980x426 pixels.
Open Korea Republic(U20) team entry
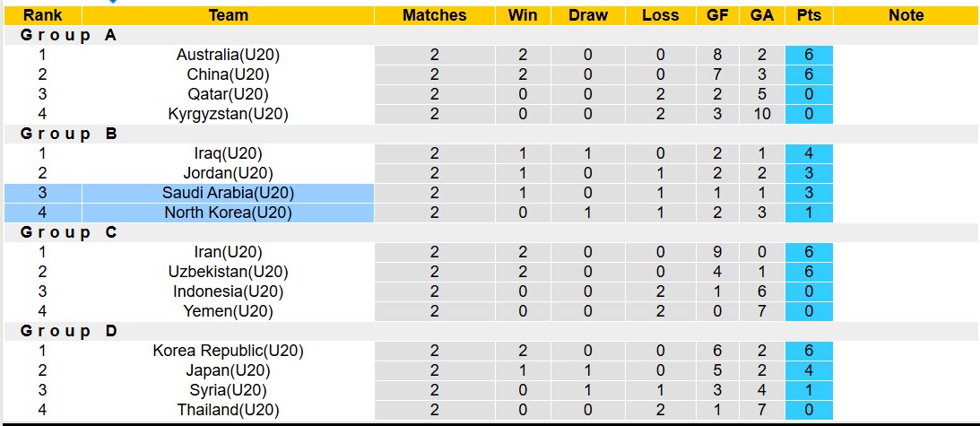228,351
